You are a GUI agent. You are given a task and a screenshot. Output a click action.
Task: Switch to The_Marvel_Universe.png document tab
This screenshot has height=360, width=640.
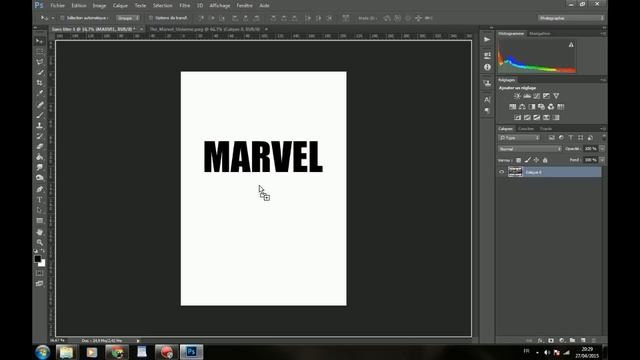pos(204,29)
